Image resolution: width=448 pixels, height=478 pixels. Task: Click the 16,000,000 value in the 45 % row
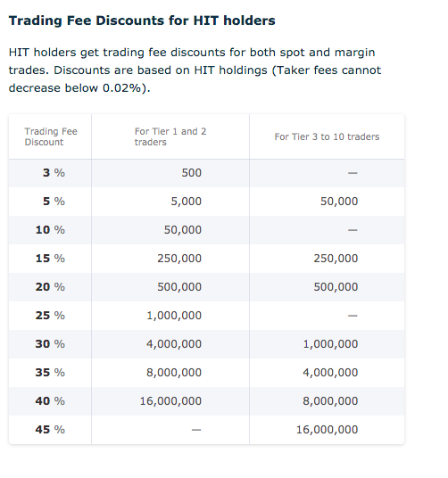(328, 430)
